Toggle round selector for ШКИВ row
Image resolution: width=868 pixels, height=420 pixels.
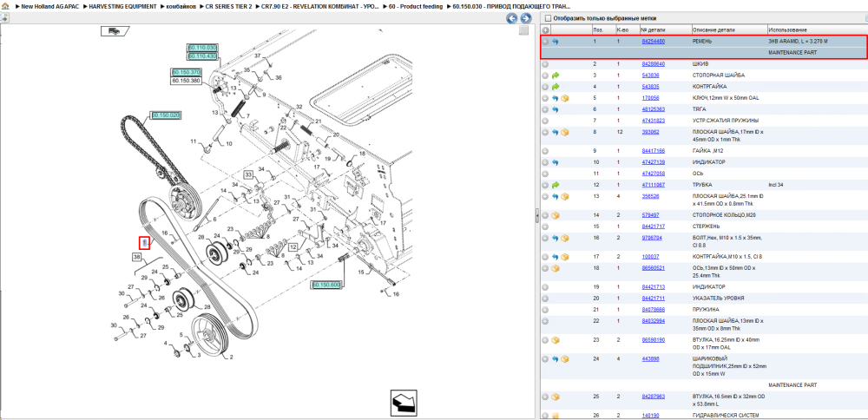(x=545, y=64)
